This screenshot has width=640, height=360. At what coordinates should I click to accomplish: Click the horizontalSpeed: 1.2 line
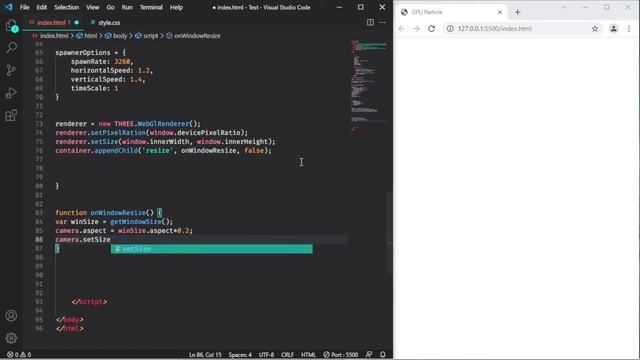pos(112,71)
